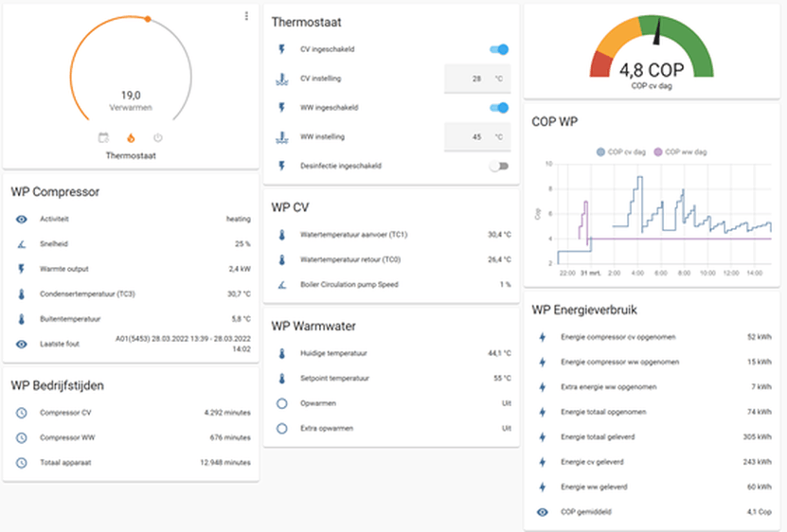Click circle icon next to Opwarmen
Image resolution: width=787 pixels, height=532 pixels.
282,403
